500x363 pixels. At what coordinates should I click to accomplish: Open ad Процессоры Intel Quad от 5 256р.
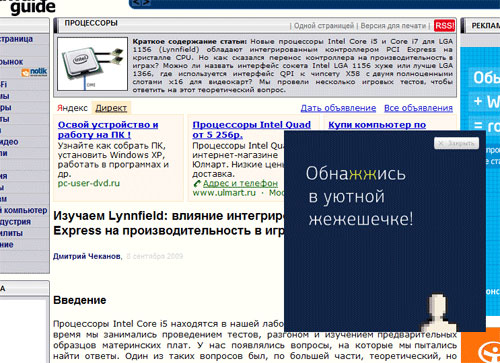[251, 130]
